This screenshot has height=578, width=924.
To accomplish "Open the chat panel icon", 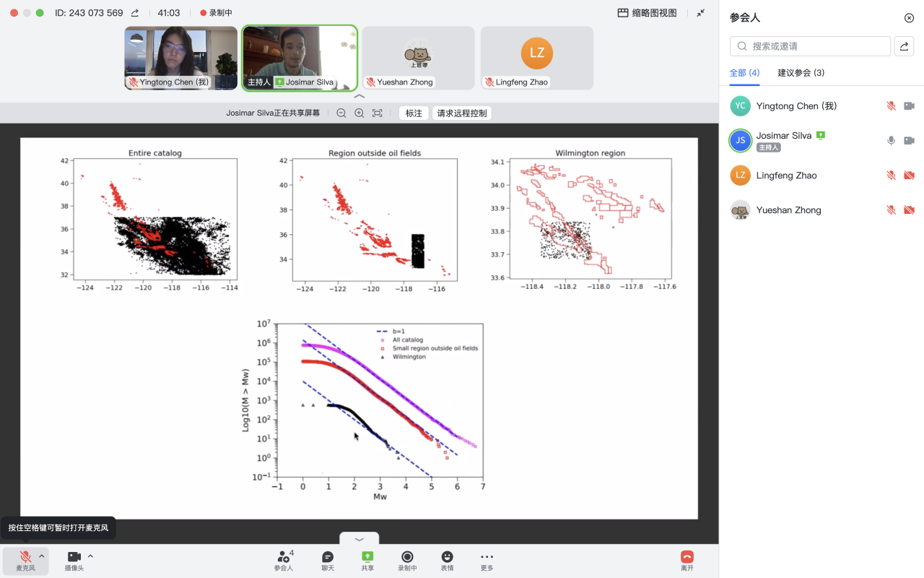I will 328,557.
